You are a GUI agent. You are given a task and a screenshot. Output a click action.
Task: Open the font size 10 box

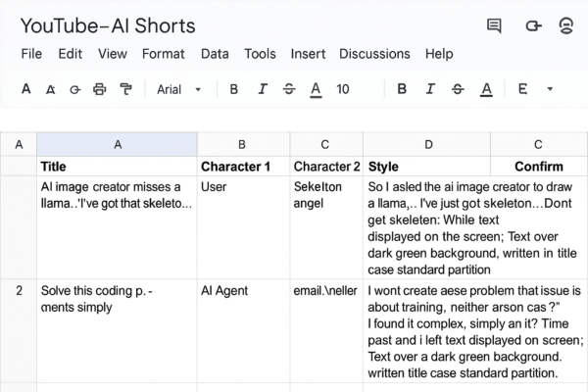pyautogui.click(x=343, y=89)
